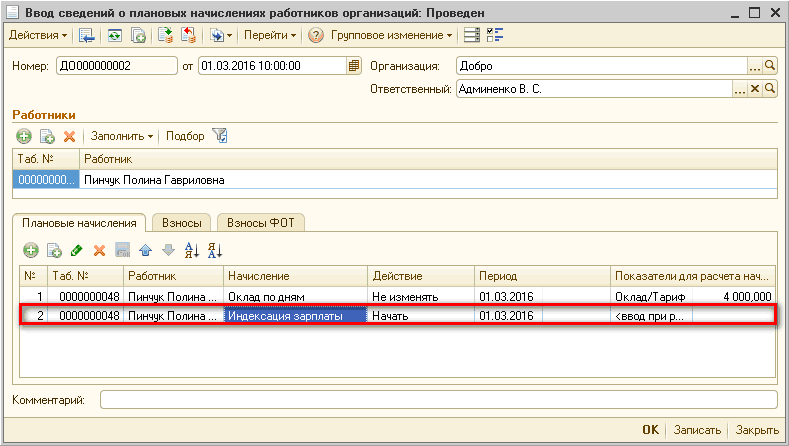Open the Групповое изменение dropdown
The height and width of the screenshot is (446, 789).
(x=392, y=35)
